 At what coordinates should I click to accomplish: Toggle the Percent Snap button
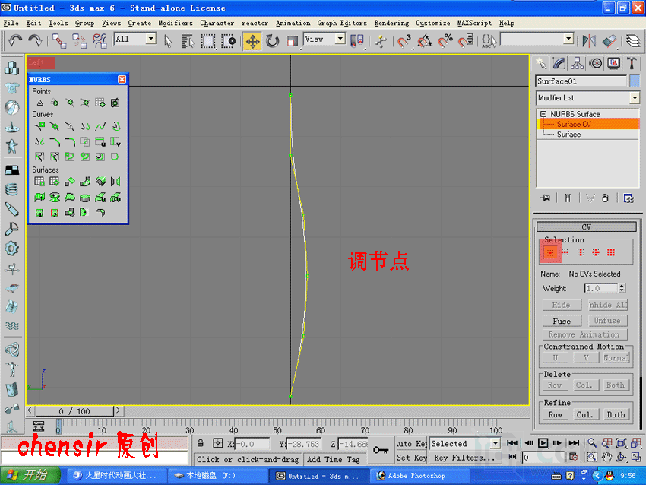tap(445, 41)
